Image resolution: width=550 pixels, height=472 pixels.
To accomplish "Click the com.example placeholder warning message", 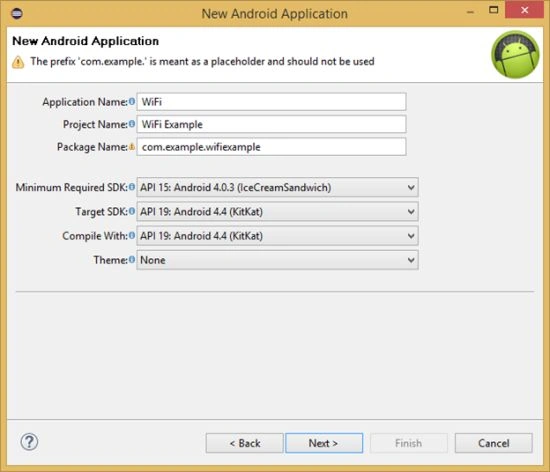I will pyautogui.click(x=202, y=62).
